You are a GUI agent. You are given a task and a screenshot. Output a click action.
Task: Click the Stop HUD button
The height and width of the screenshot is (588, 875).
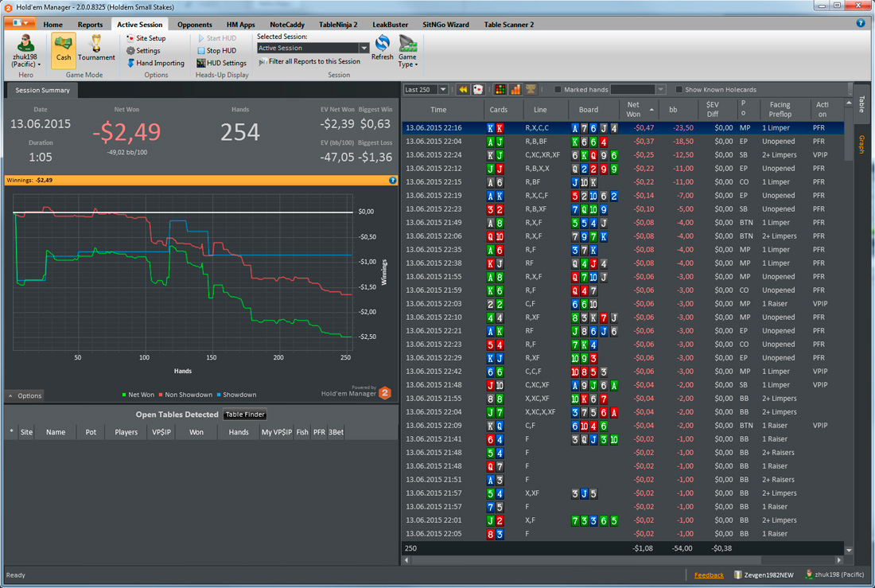click(216, 50)
